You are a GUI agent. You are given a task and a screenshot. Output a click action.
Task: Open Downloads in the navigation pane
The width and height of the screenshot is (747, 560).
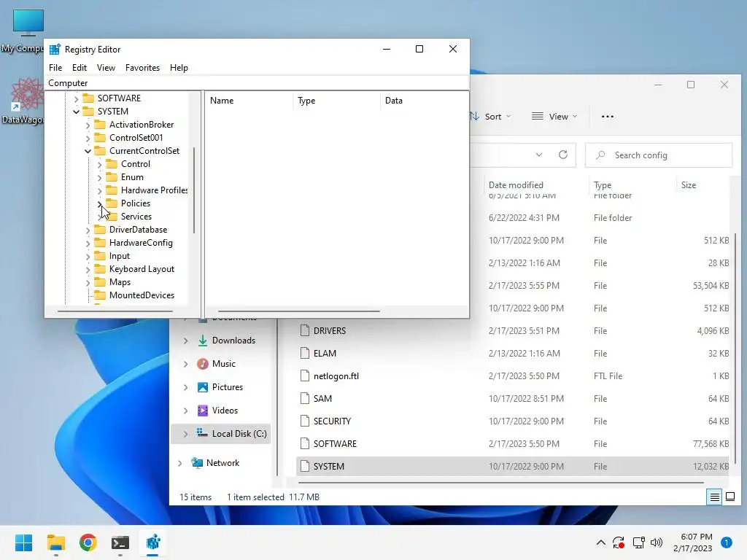point(233,341)
